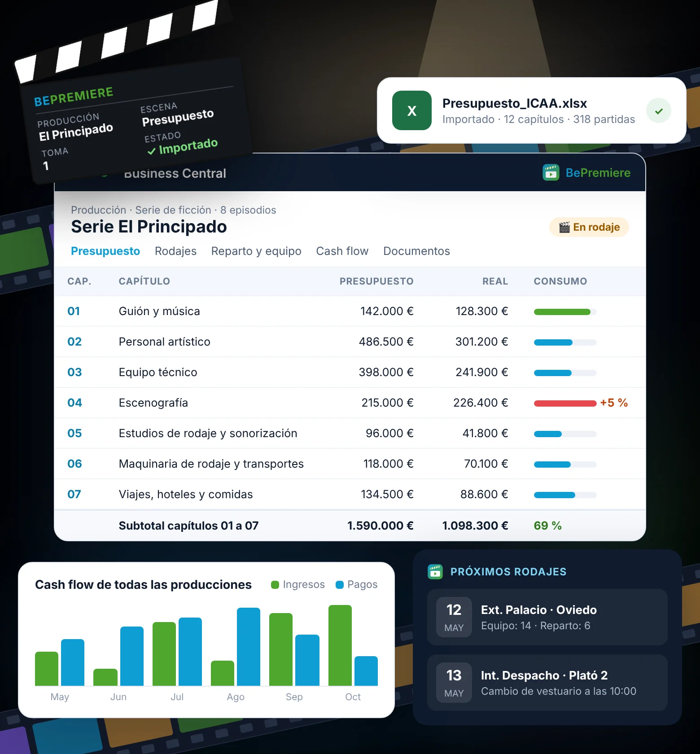Screen dimensions: 700x754
Task: Click the green Excel file icon
Action: [411, 110]
